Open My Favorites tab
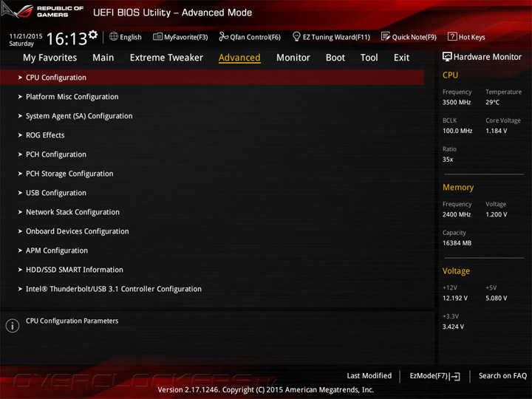The image size is (532, 399). (50, 58)
